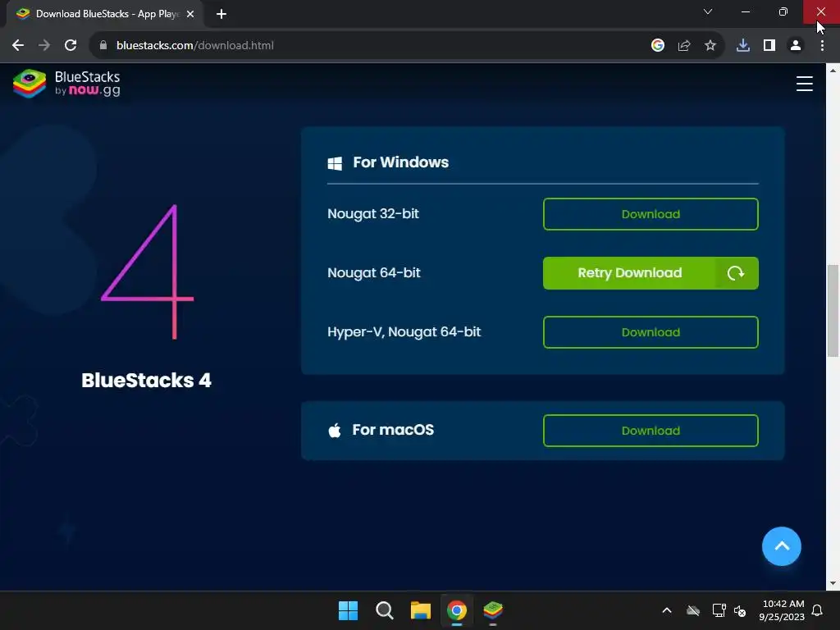The height and width of the screenshot is (630, 840).
Task: Click the BlueStacks 4 title text
Action: click(146, 381)
